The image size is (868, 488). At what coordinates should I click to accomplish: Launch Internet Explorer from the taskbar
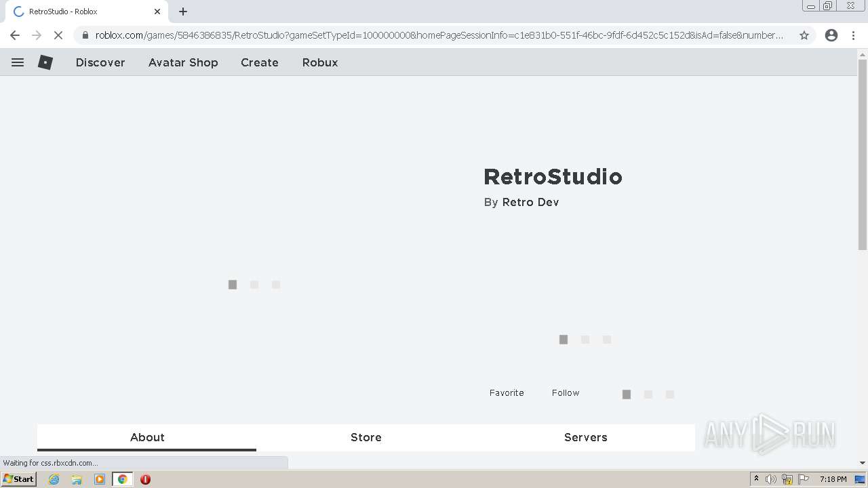54,479
